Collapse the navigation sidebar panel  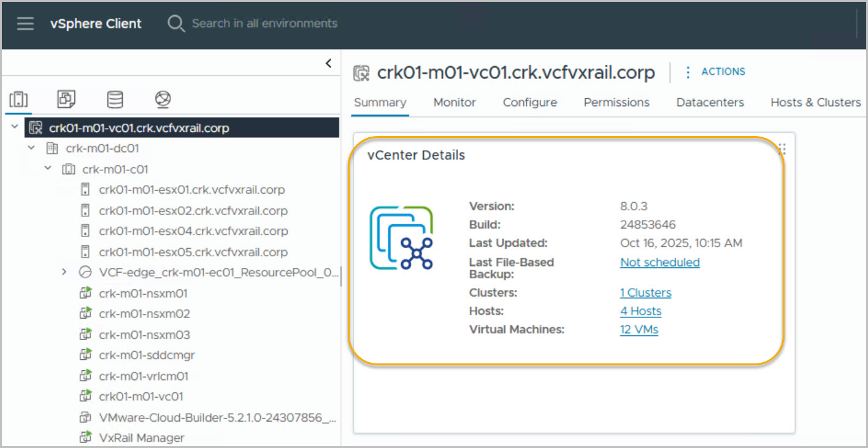(x=329, y=63)
